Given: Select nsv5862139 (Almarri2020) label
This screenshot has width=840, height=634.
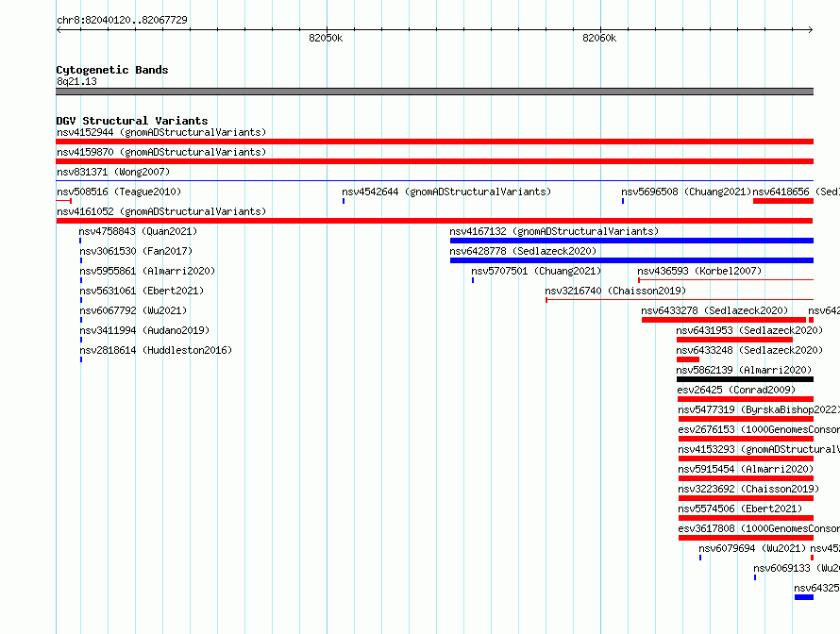Looking at the screenshot, I should coord(744,370).
